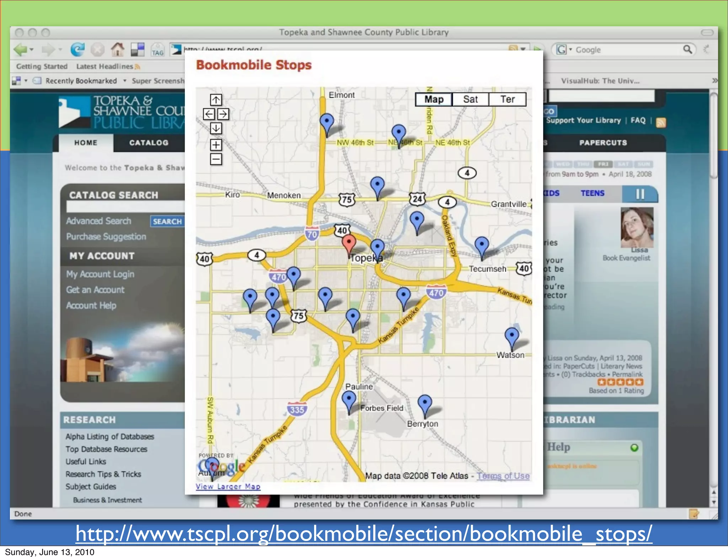Click the map zoom out minus button
Viewport: 728px width, 560px height.
pyautogui.click(x=216, y=159)
